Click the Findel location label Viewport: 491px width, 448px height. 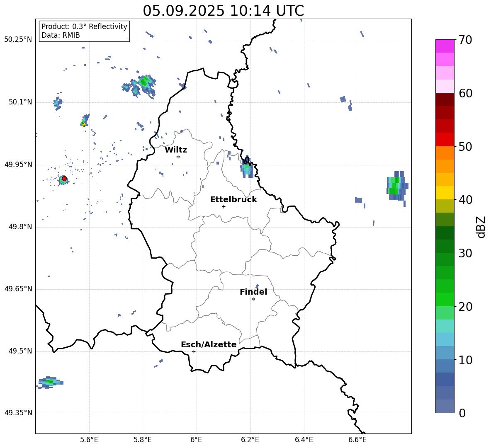click(x=253, y=292)
